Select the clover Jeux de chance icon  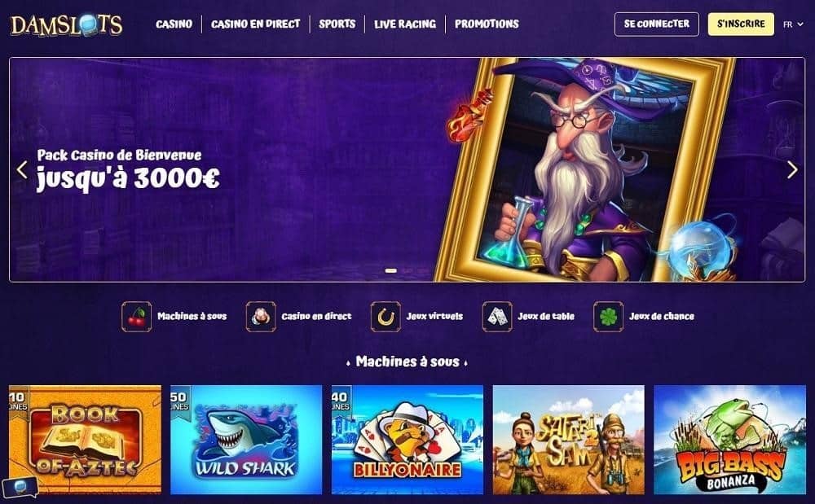coord(608,317)
